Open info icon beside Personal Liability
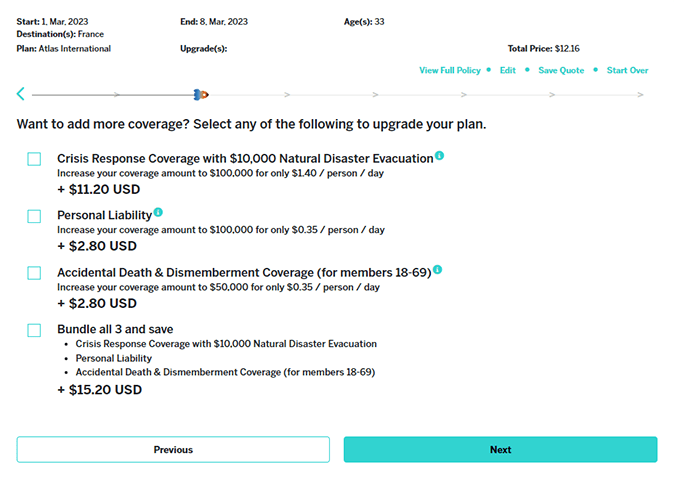 [158, 213]
